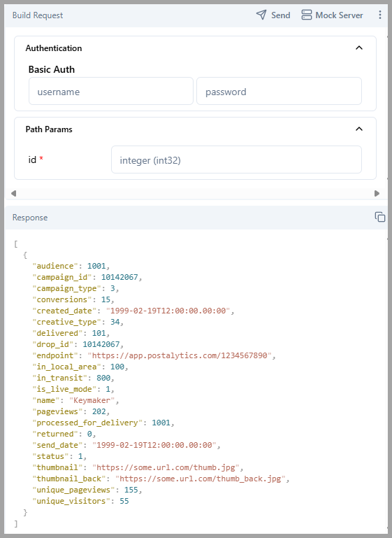Screen dimensions: 392x538
Task: Select the "delivered" key
Action: click(x=57, y=333)
